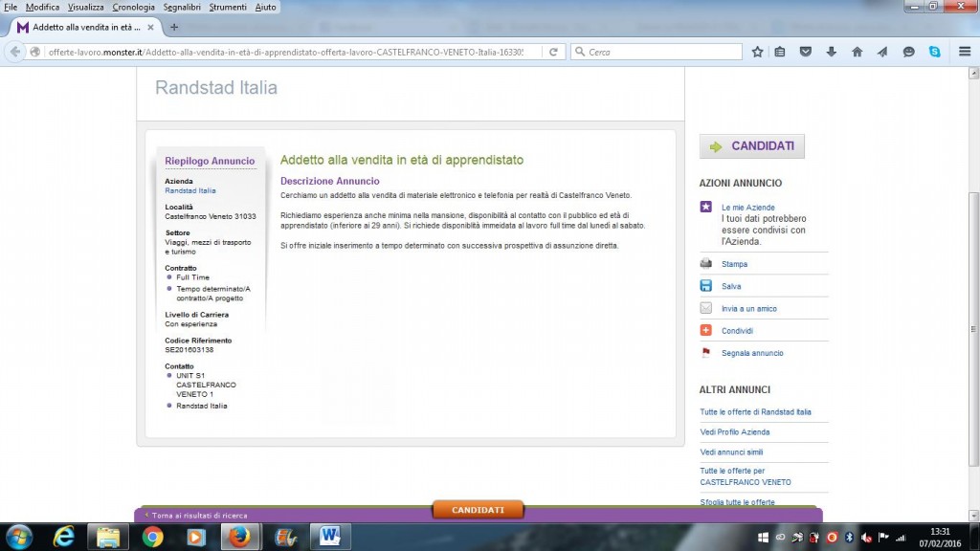Open the Le mie Aziende link
Screen dimensions: 980x551
(747, 208)
